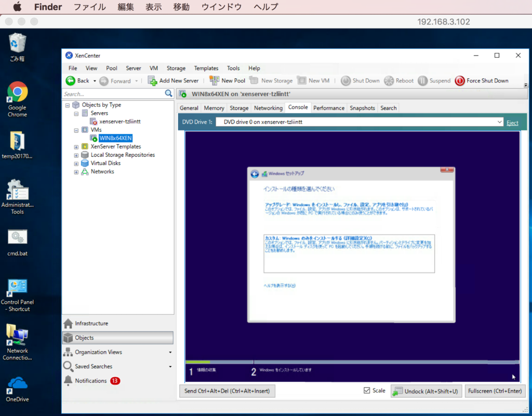Switch to the Snapshots tab
The image size is (532, 416).
(362, 108)
